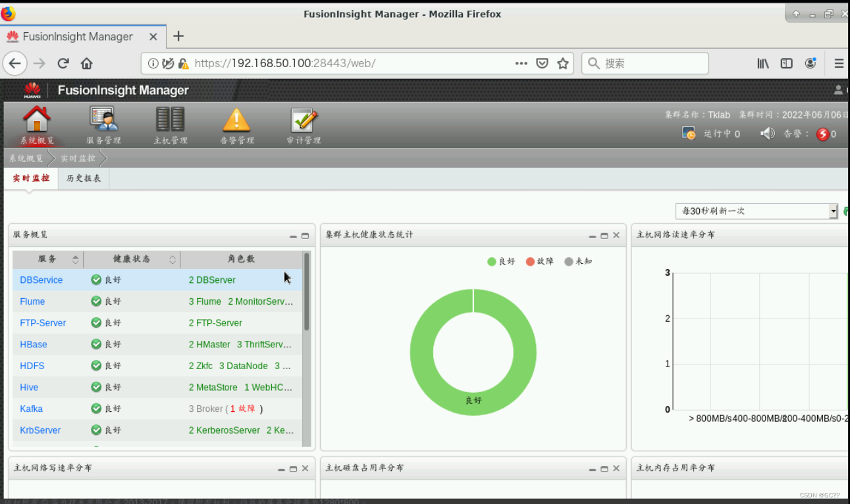The image size is (850, 504).
Task: Sort by the 健康状态 column header
Action: tap(132, 259)
